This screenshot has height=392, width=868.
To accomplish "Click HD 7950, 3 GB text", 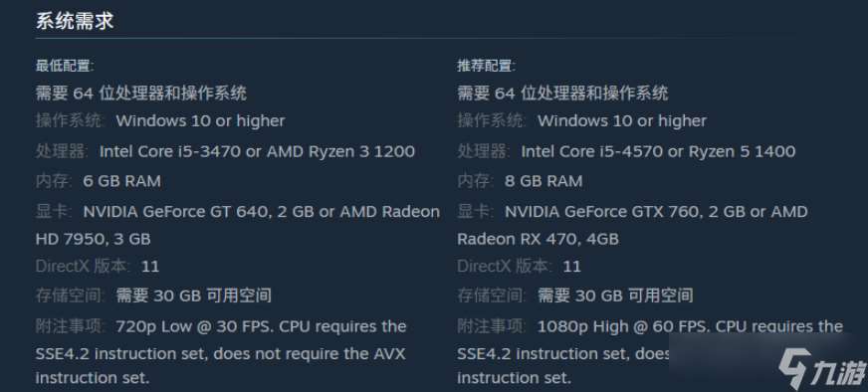I will (x=93, y=239).
